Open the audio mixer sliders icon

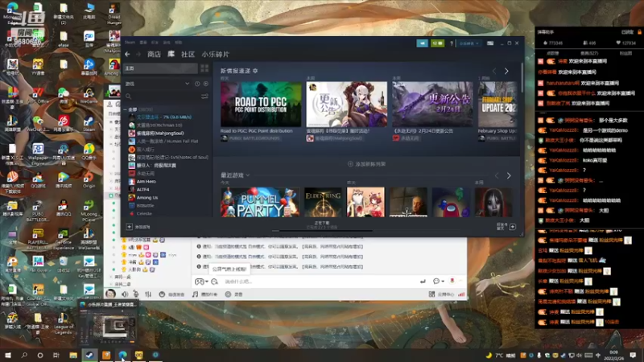tap(148, 294)
